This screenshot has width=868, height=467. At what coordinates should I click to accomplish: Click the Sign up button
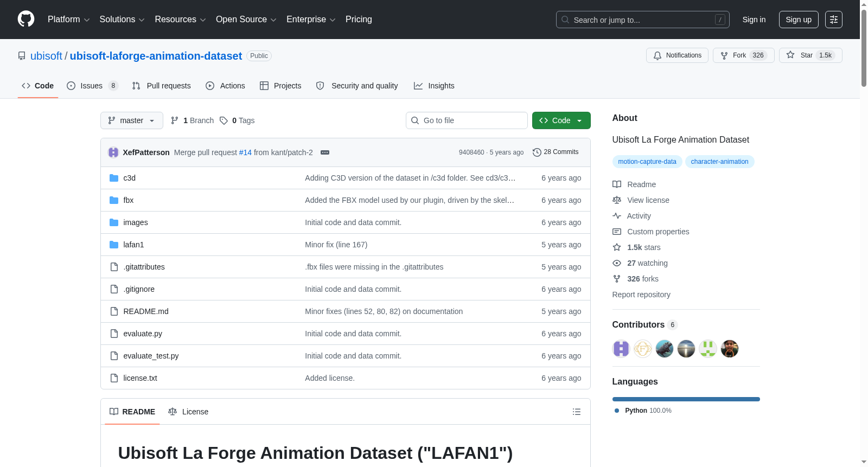[799, 20]
